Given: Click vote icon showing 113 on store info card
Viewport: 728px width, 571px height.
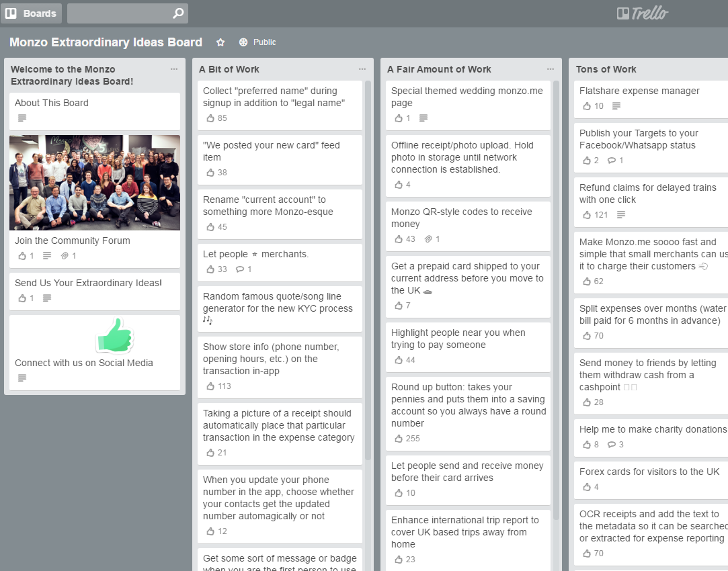Looking at the screenshot, I should [210, 386].
